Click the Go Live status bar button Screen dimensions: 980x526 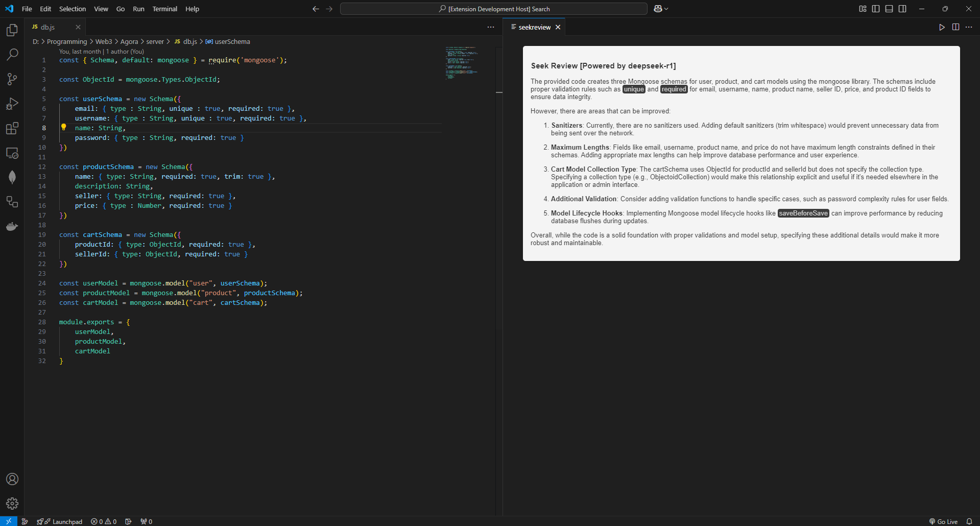[x=943, y=521]
